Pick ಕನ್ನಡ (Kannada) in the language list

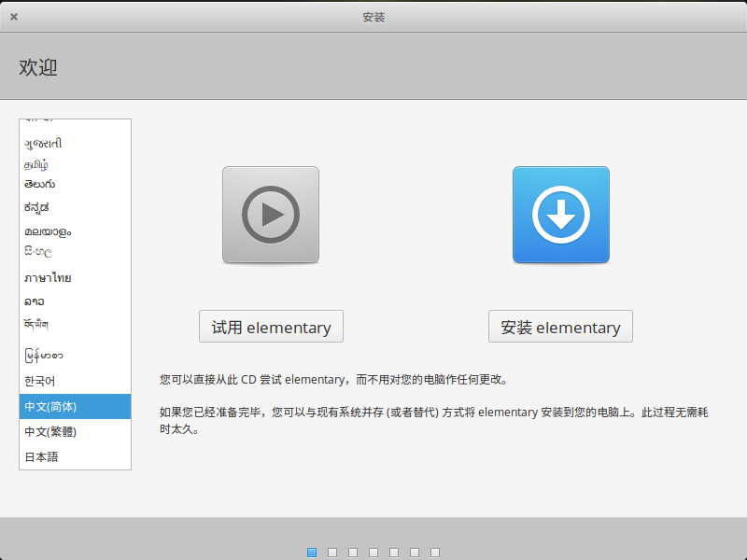[x=36, y=206]
